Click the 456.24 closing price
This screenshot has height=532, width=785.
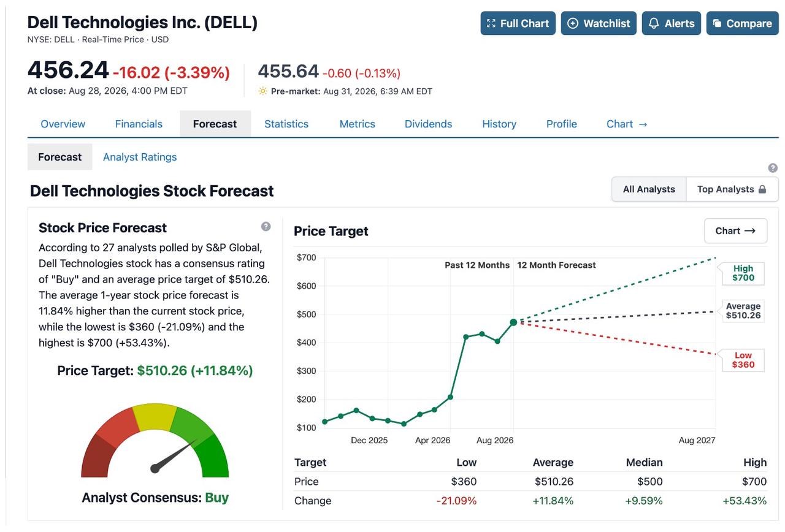(68, 70)
